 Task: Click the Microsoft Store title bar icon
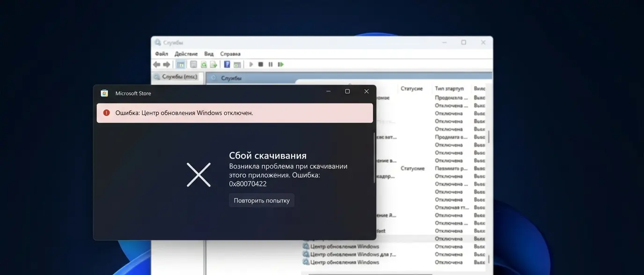click(104, 93)
